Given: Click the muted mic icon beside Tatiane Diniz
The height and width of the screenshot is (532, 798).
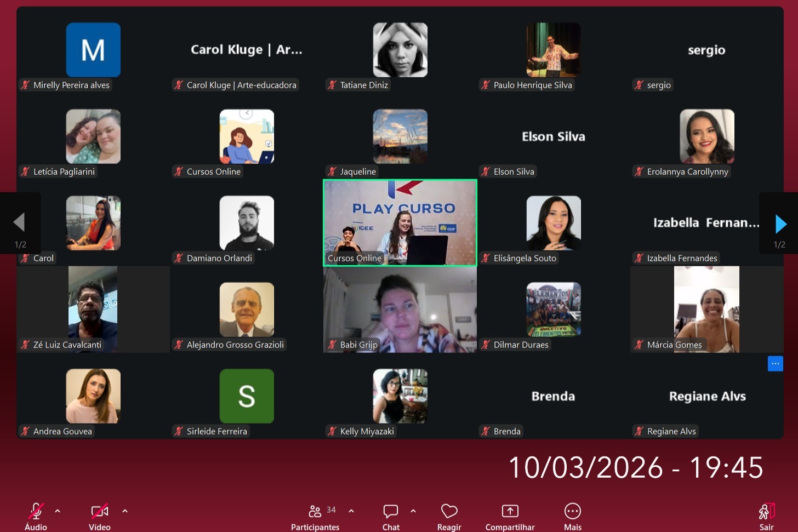Looking at the screenshot, I should 332,85.
